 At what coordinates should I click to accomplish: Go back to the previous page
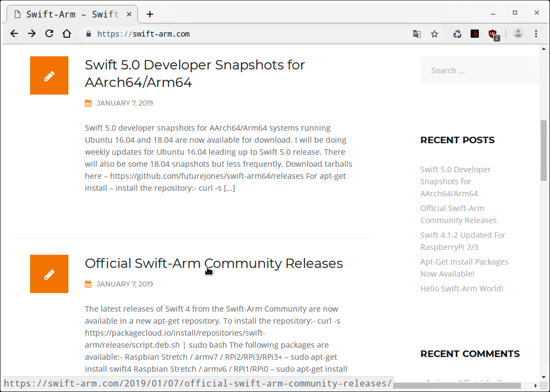[14, 34]
